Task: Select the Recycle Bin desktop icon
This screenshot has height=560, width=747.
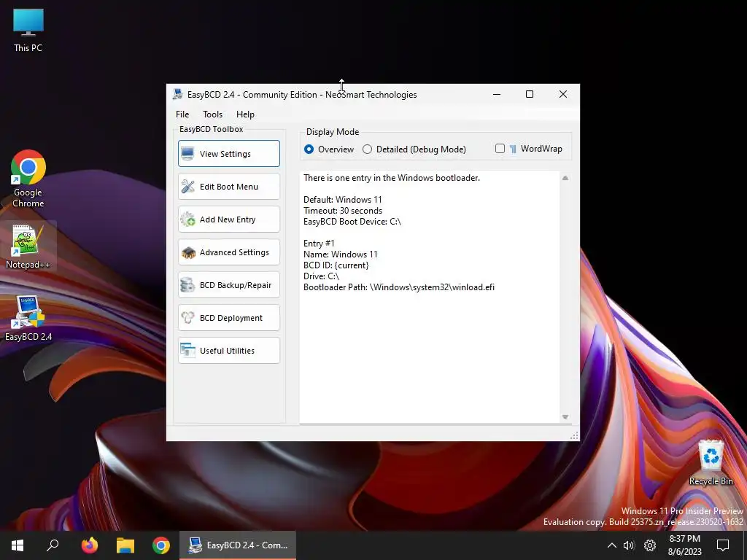Action: (x=711, y=463)
